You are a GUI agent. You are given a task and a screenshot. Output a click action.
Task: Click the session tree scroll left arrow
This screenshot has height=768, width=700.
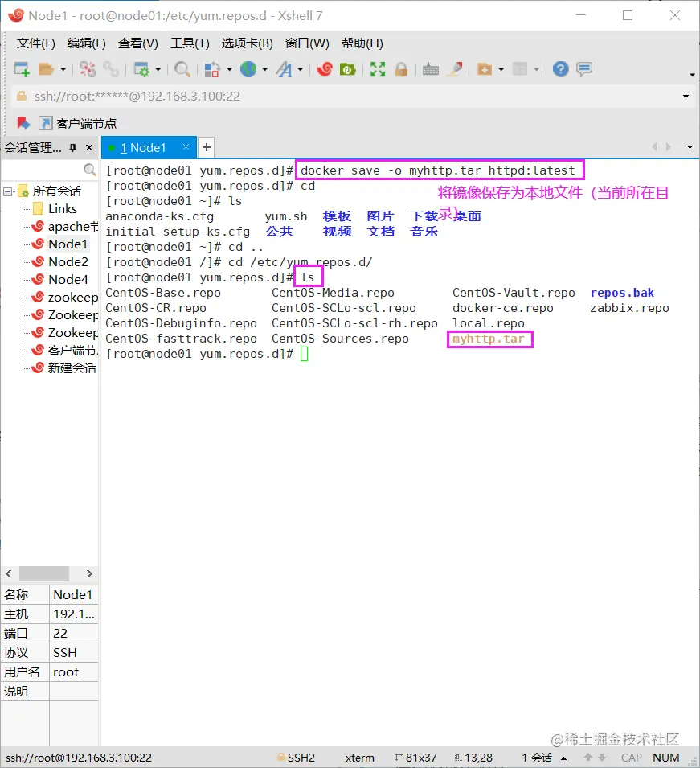coord(9,573)
